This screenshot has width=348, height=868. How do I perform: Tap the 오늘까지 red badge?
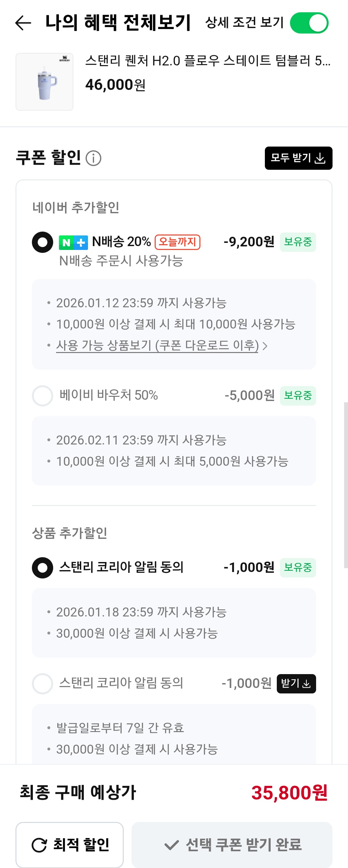point(177,242)
